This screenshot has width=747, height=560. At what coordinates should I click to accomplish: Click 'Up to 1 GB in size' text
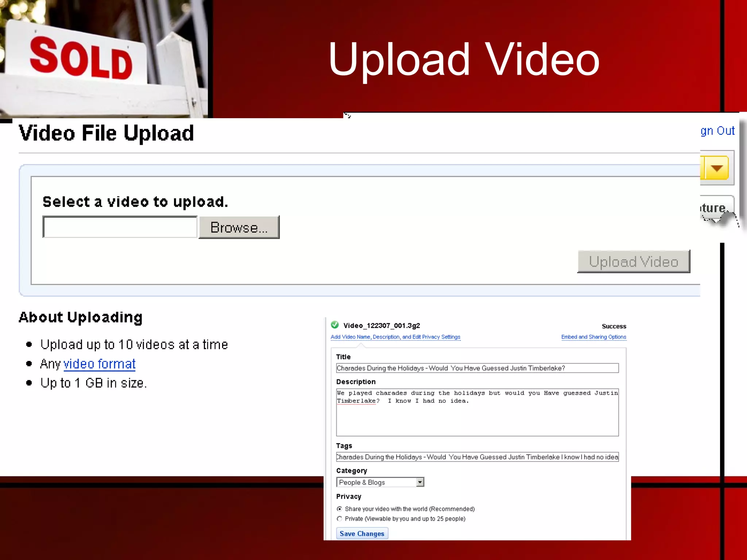(x=94, y=383)
